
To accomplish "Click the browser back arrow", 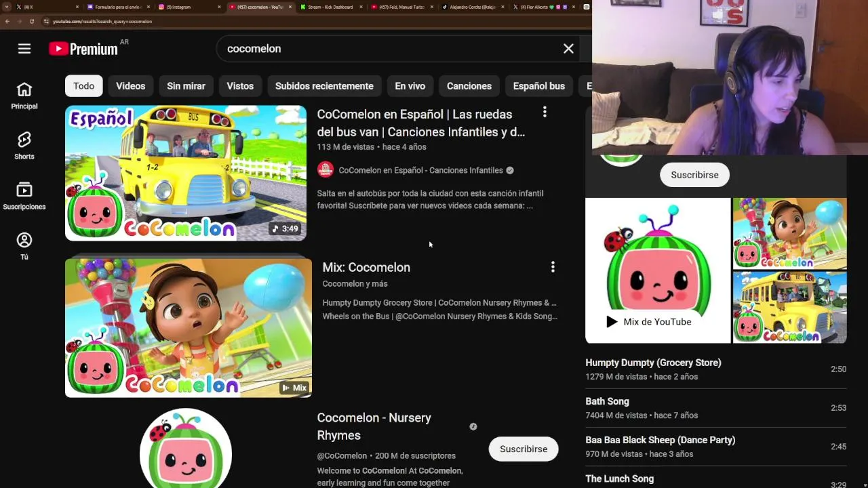I will [x=7, y=21].
